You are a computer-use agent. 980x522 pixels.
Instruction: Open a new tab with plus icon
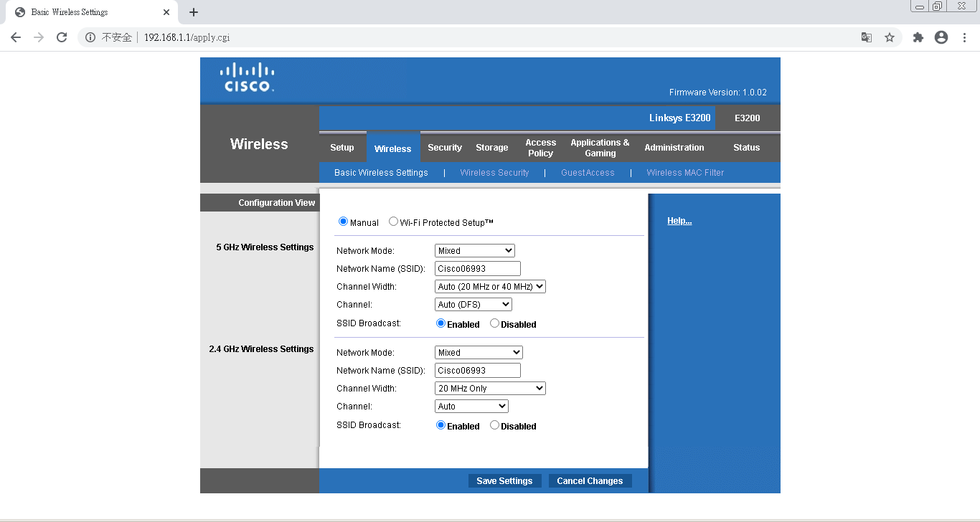pos(194,12)
